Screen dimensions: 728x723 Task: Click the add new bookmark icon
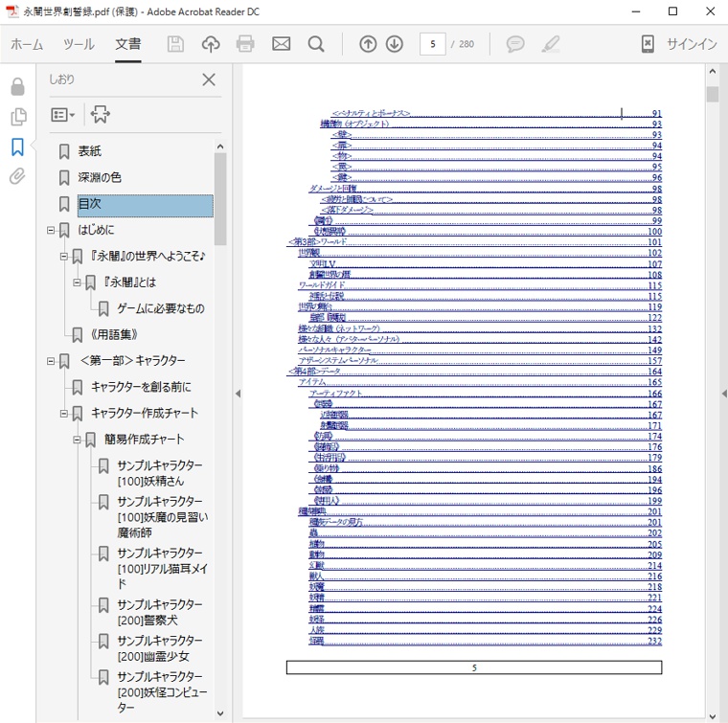[101, 114]
